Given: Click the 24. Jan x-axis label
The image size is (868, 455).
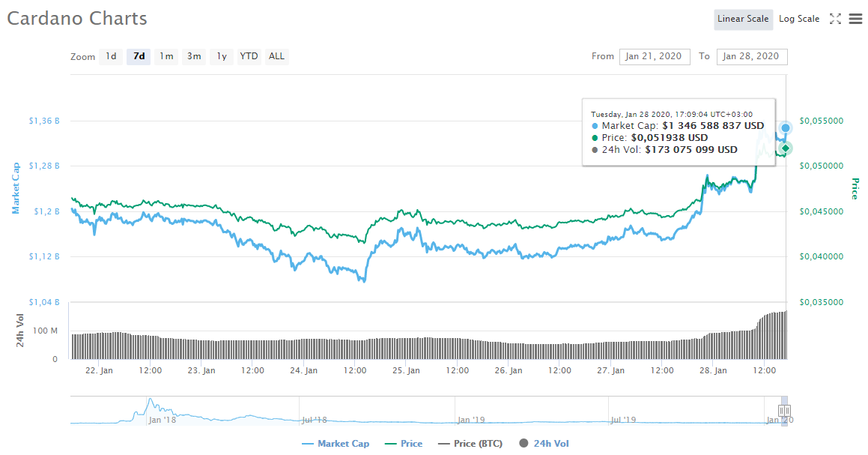Looking at the screenshot, I should click(303, 370).
